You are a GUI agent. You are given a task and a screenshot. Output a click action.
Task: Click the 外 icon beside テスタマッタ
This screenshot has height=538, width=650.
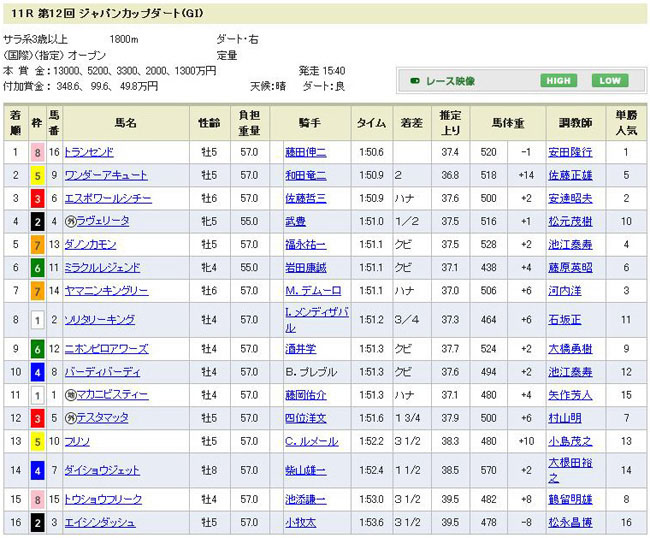pyautogui.click(x=70, y=418)
